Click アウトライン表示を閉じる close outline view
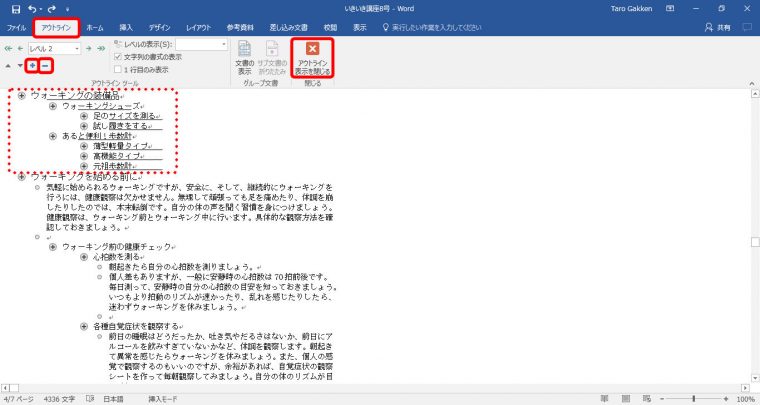The image size is (760, 405). coord(313,58)
